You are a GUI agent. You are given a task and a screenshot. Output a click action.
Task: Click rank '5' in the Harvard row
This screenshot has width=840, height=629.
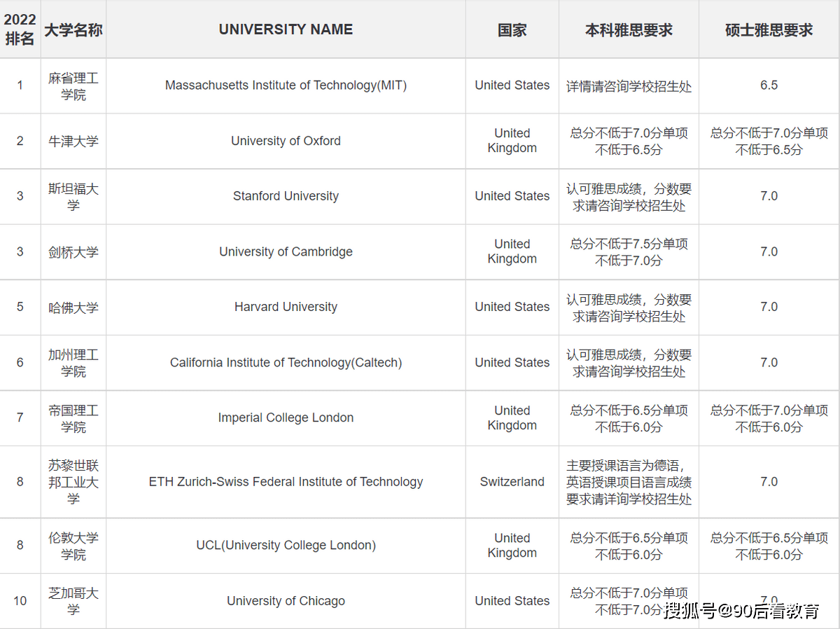(20, 307)
